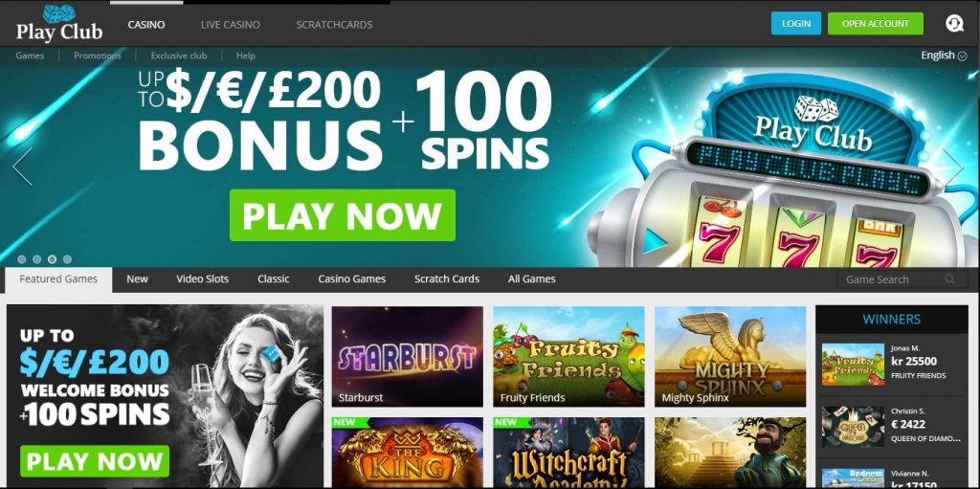Open the Starburst game thumbnail

408,356
